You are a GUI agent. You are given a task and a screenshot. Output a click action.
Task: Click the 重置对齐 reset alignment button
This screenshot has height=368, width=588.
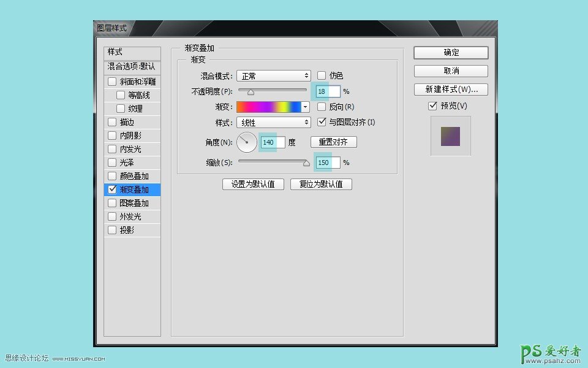click(333, 142)
